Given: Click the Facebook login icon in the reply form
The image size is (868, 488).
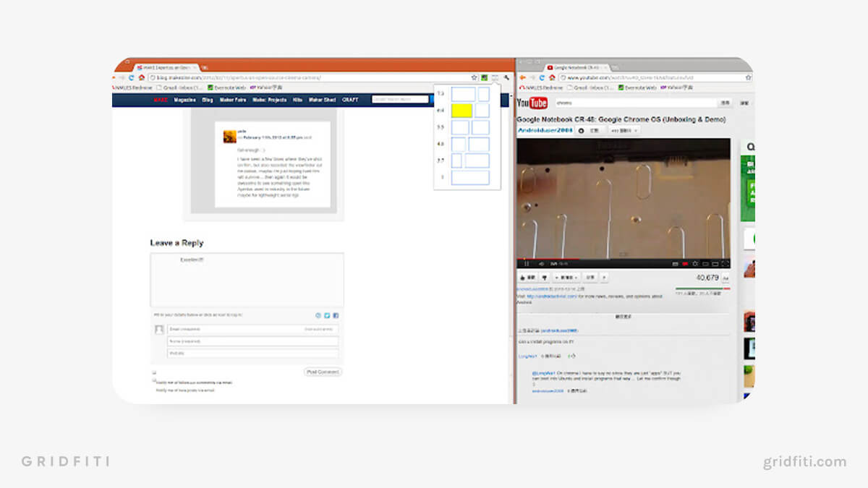Looking at the screenshot, I should (x=336, y=315).
